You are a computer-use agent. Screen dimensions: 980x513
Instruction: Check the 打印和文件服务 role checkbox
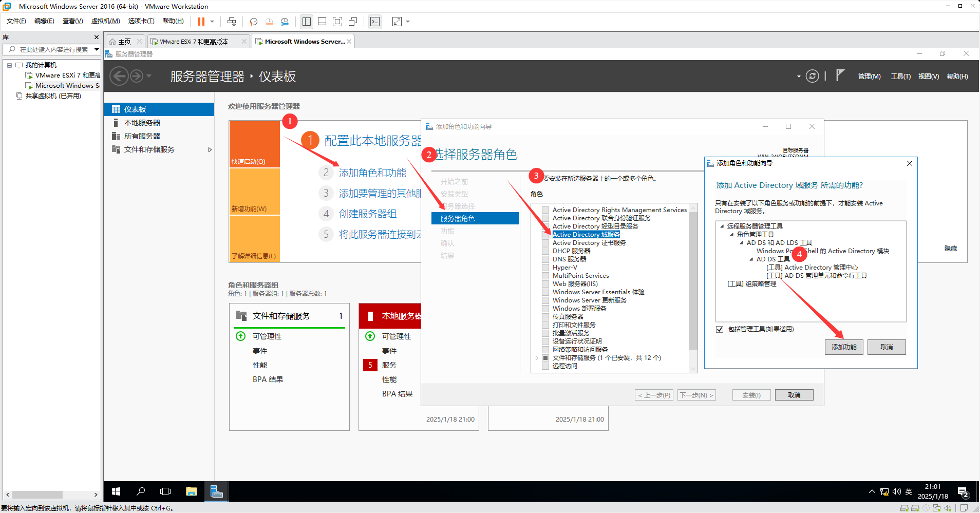point(545,325)
